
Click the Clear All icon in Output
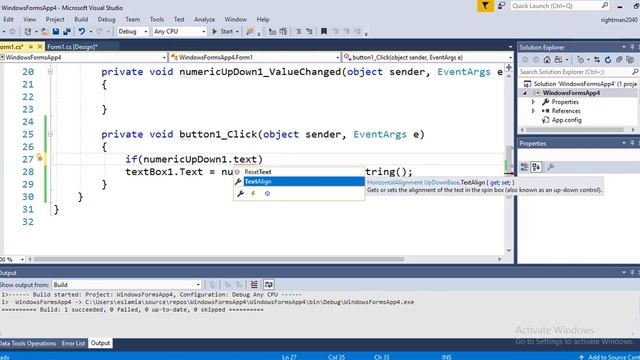click(x=254, y=284)
